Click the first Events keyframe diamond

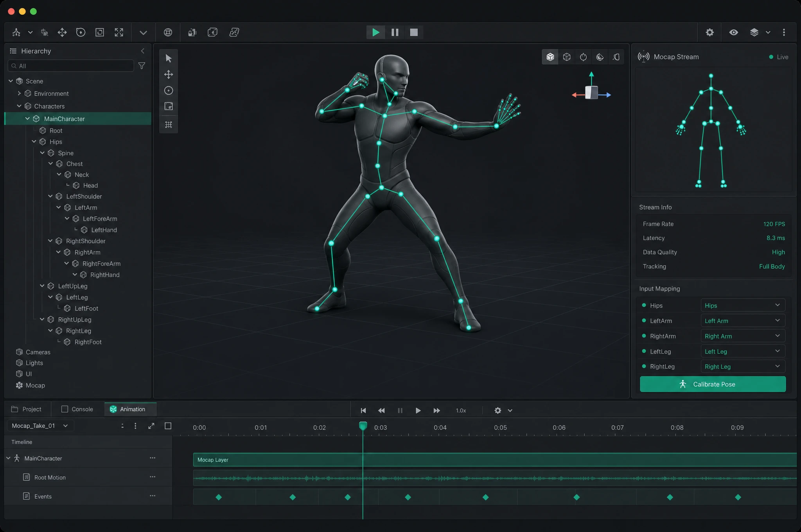click(x=219, y=497)
